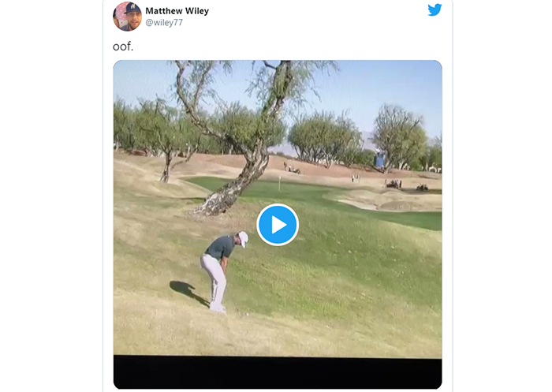552x392 pixels.
Task: Click the "oof." tweet text
Action: [123, 47]
